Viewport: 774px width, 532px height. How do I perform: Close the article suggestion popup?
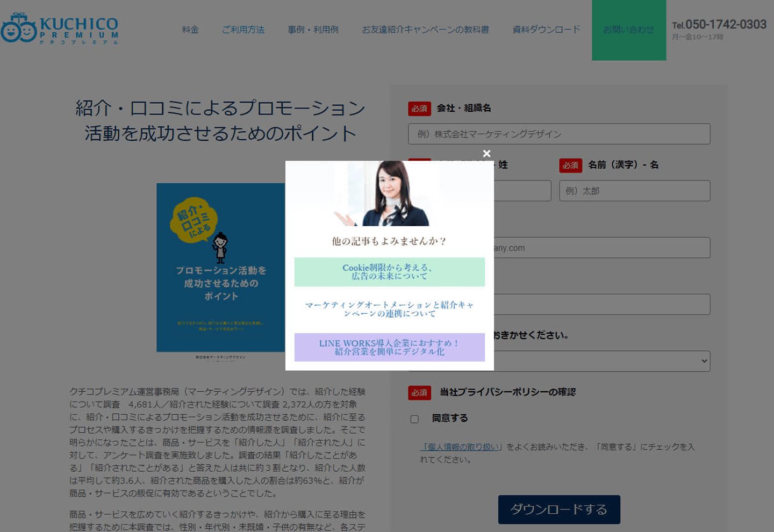point(486,153)
